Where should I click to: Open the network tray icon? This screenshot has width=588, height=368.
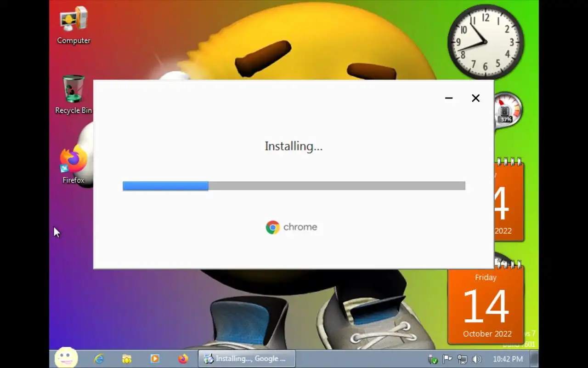tap(462, 359)
